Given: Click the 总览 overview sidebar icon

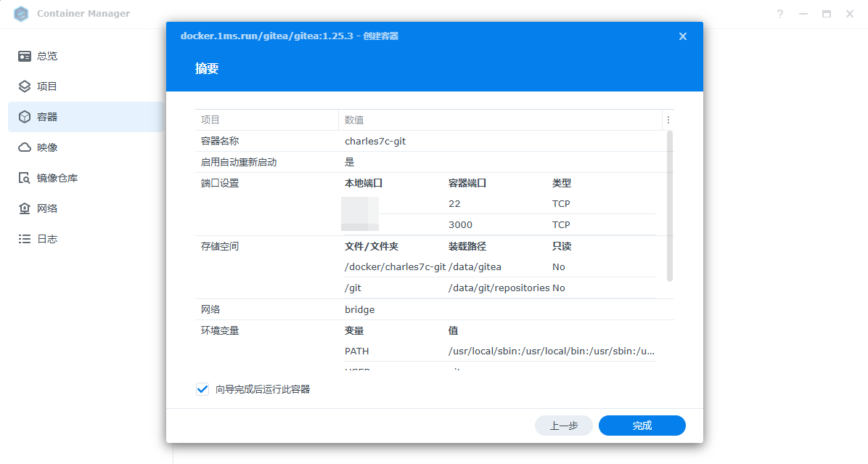Looking at the screenshot, I should click(x=25, y=56).
